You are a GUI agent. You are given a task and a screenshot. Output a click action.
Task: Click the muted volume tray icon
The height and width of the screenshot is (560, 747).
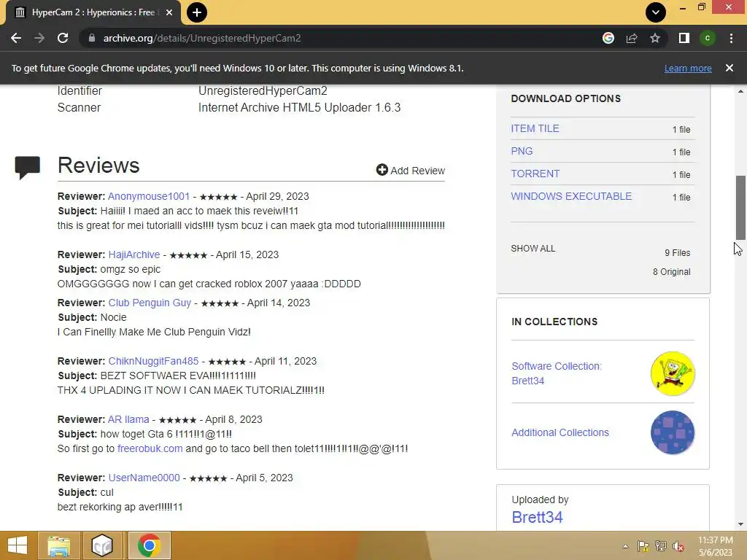tap(678, 546)
